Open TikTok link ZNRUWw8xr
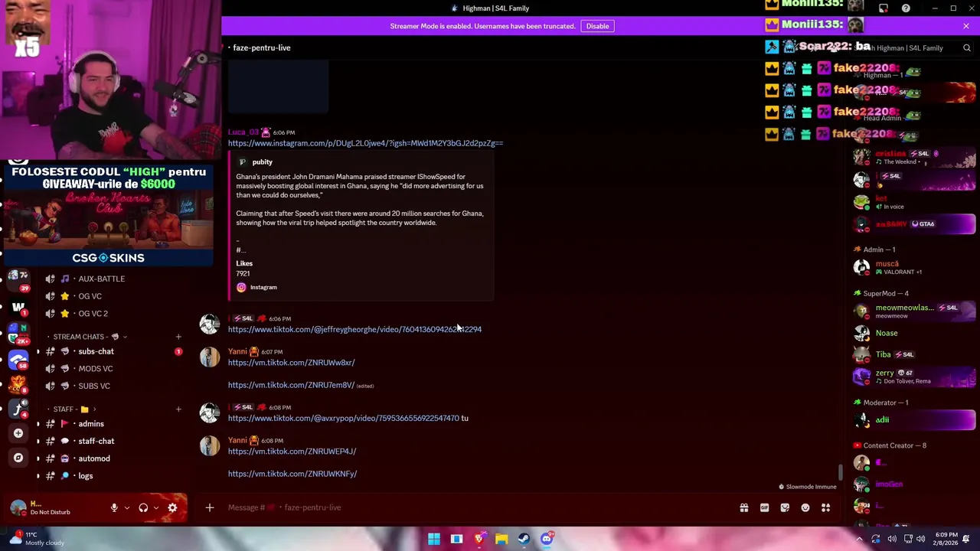This screenshot has height=551, width=980. pos(291,363)
